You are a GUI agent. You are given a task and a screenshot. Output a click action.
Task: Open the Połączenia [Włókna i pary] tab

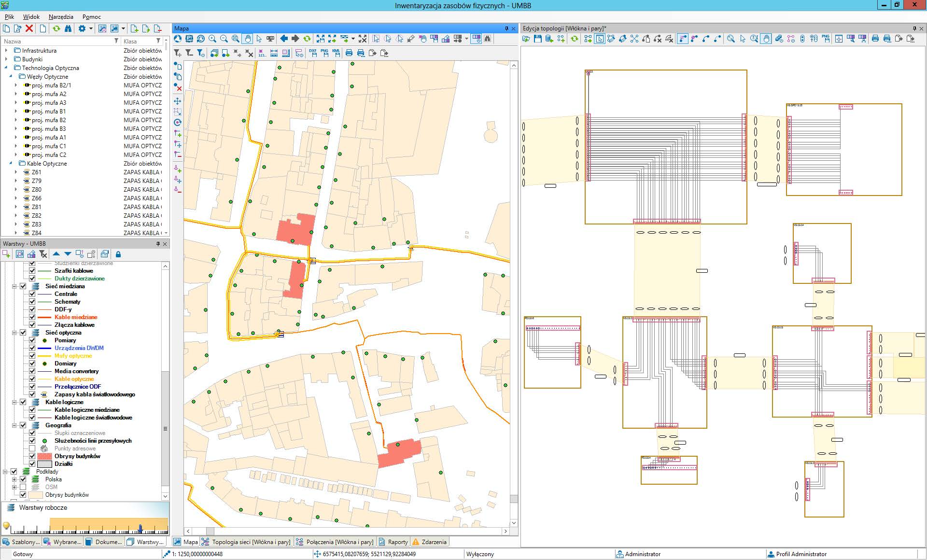pos(335,542)
